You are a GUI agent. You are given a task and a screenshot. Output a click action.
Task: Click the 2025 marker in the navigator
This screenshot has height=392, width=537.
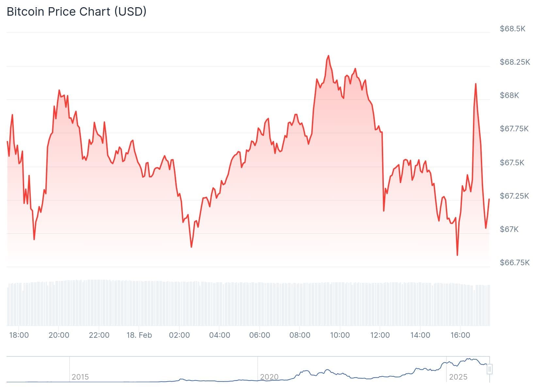pos(458,377)
